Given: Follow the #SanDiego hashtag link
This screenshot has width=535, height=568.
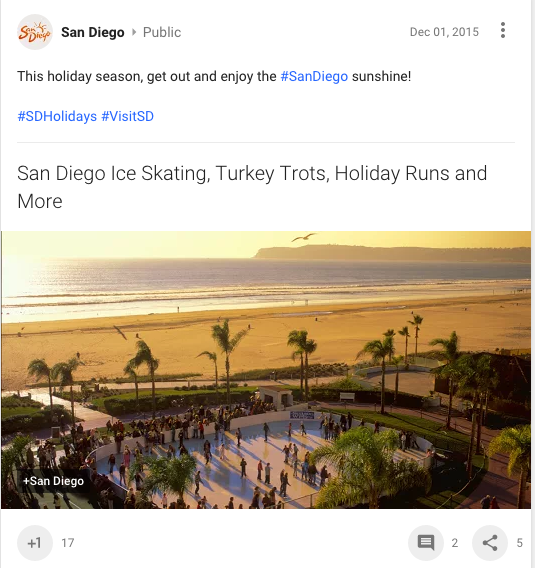Looking at the screenshot, I should (314, 76).
